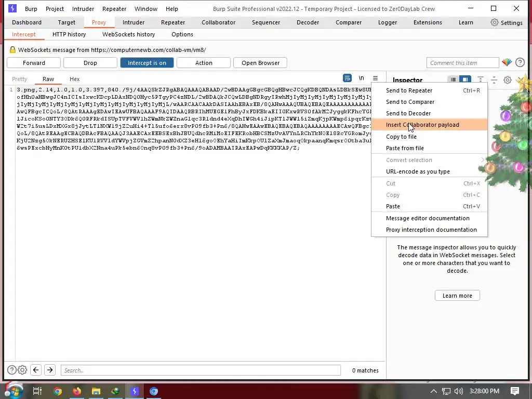The image size is (532, 399).
Task: Choose Copy to file
Action: (x=429, y=137)
